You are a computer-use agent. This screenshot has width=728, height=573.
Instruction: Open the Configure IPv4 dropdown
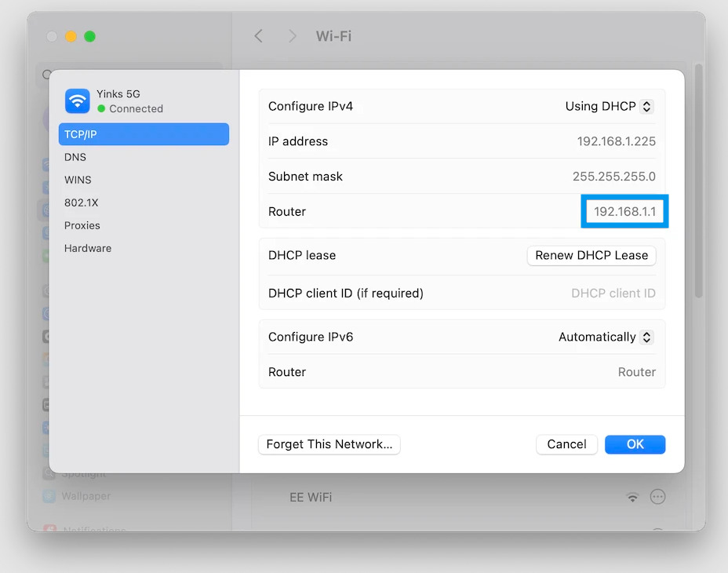pos(609,106)
